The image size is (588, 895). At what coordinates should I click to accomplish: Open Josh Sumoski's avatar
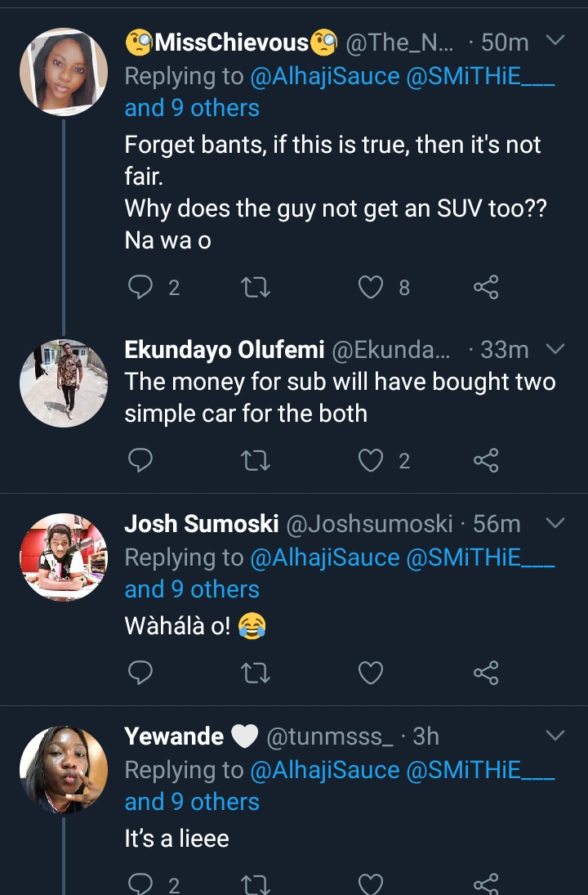tap(64, 557)
